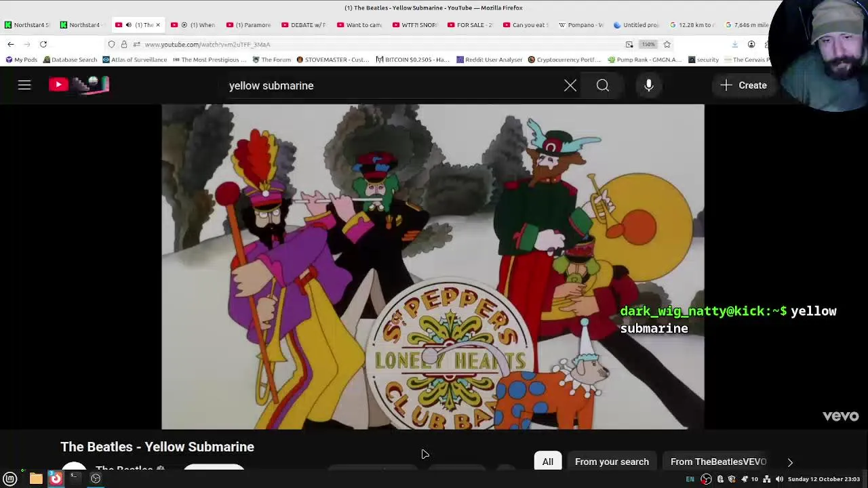Switch to the FOR SALE tab
Screen dimensions: 868x488
click(x=470, y=25)
